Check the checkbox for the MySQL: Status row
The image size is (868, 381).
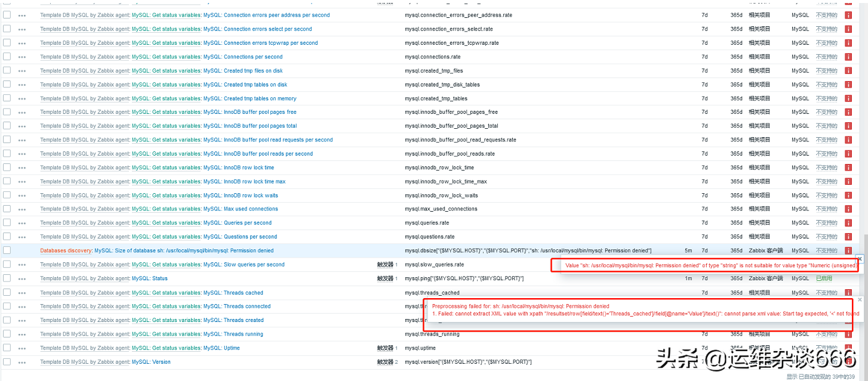click(7, 278)
